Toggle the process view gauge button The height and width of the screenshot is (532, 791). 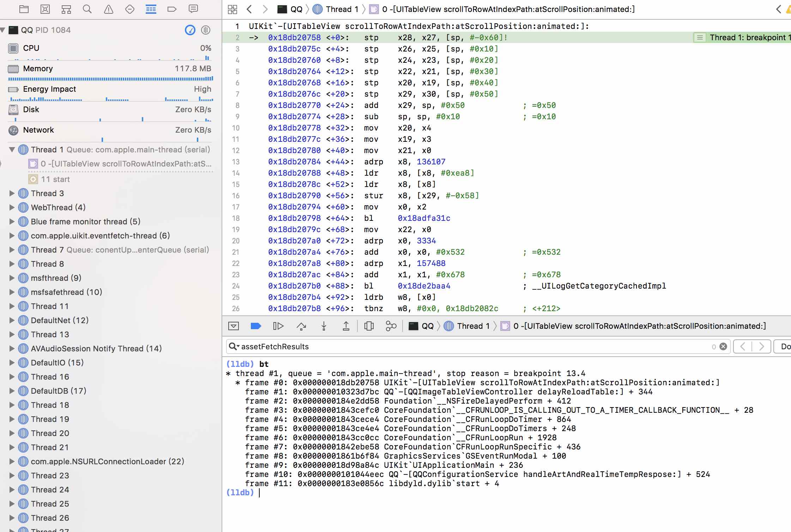click(190, 30)
